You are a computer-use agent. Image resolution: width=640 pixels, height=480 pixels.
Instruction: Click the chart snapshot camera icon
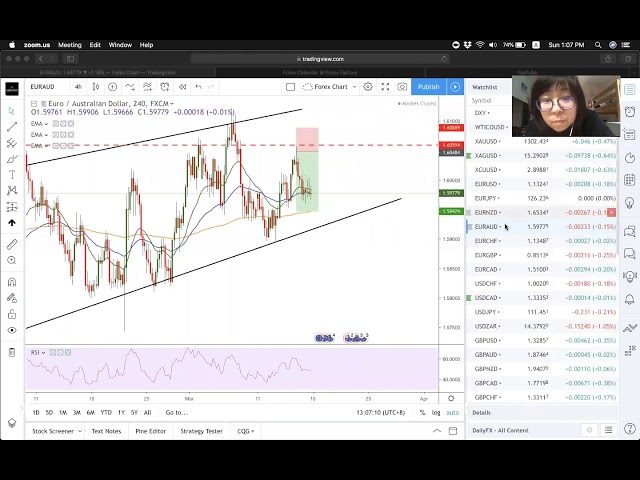(x=402, y=87)
